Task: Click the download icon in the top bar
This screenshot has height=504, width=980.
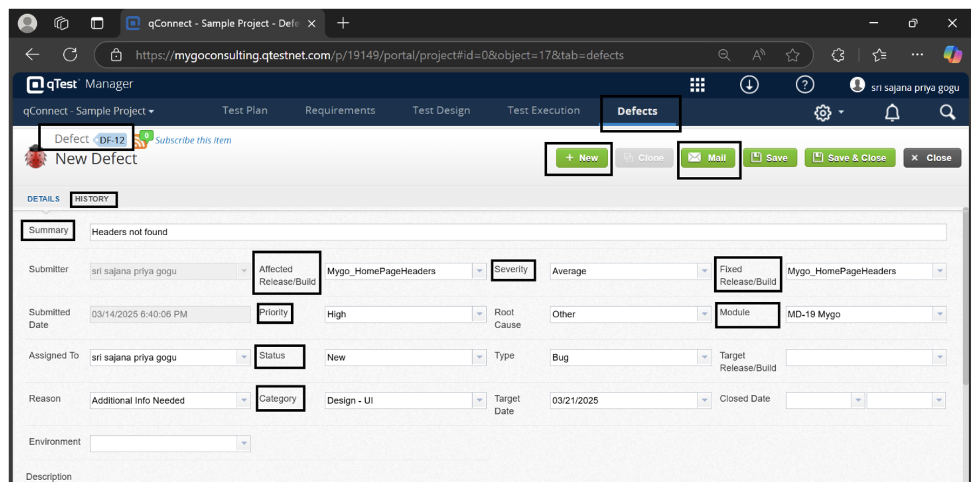Action: pos(750,84)
